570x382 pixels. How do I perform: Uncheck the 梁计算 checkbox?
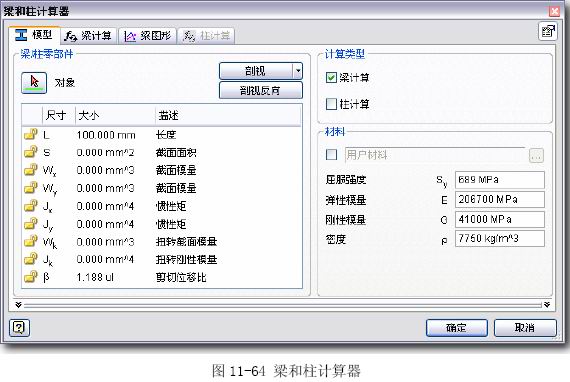331,77
